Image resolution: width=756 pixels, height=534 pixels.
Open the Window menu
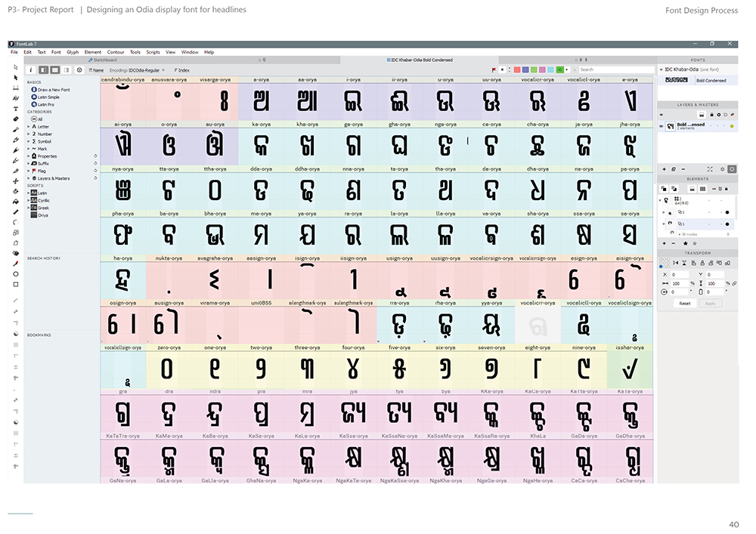190,52
